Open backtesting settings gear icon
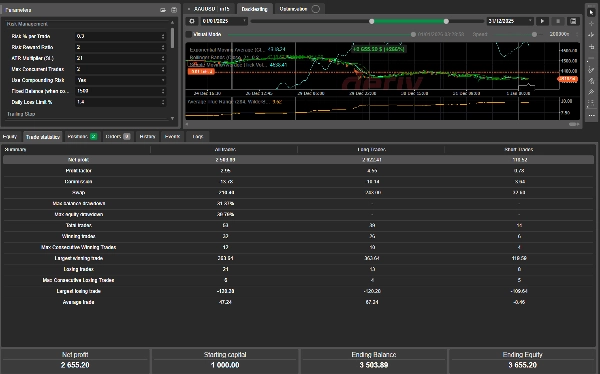Screen dimensions: 600x374 tap(192, 21)
